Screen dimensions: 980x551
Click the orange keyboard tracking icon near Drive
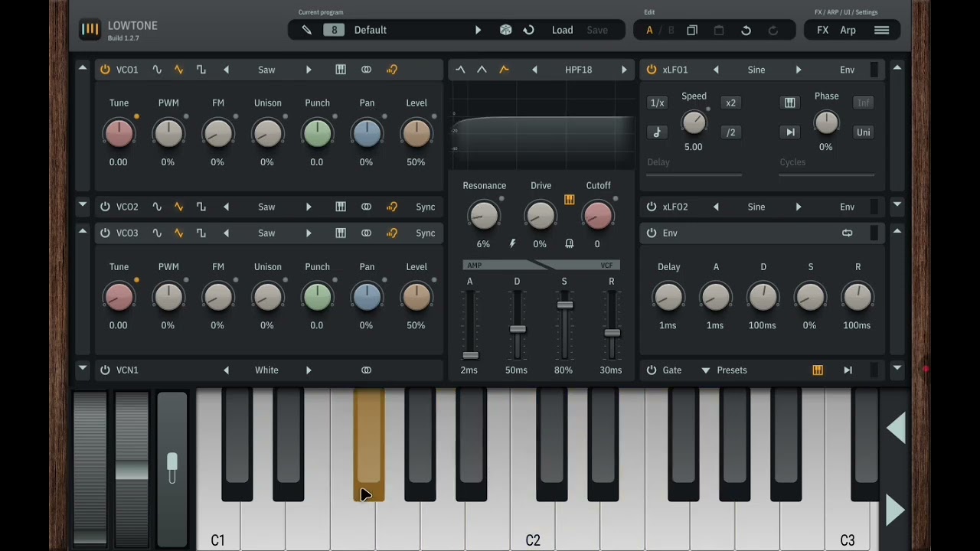pyautogui.click(x=569, y=200)
